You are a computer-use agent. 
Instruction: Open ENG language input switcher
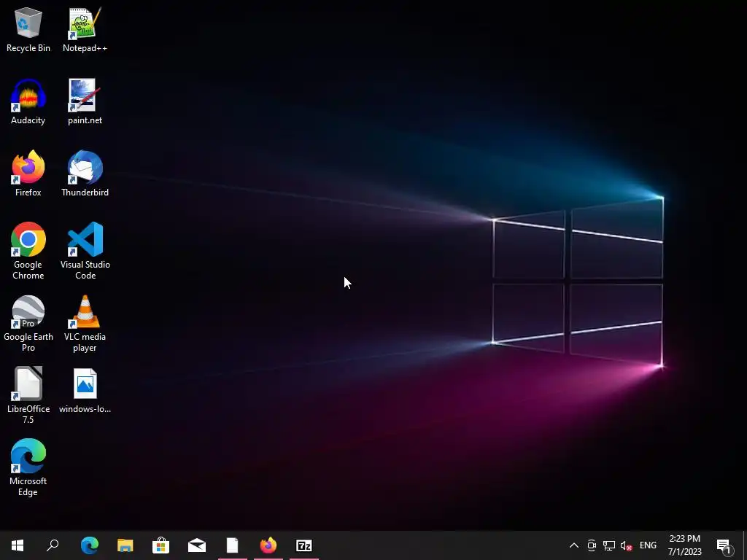tap(648, 545)
